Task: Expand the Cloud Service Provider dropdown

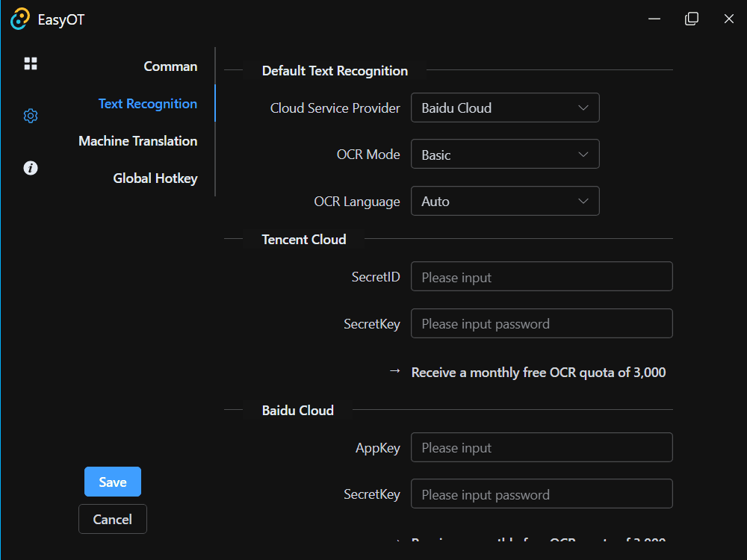Action: tap(505, 108)
